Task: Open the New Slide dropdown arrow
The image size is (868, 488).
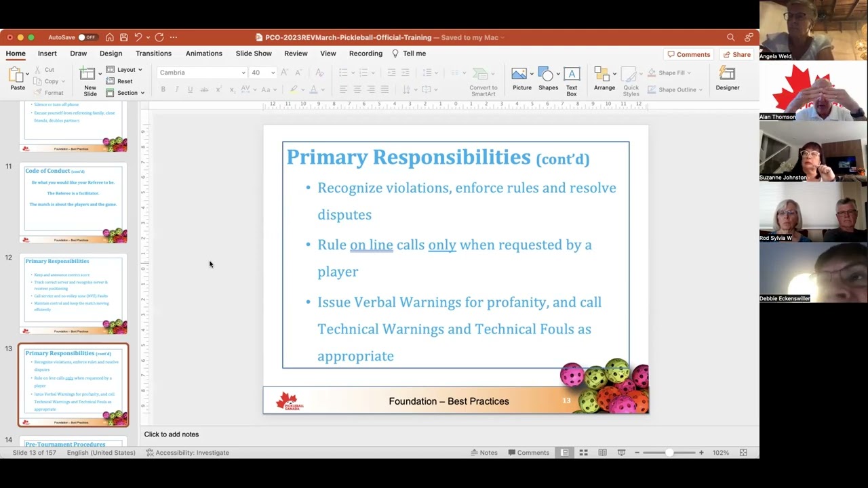Action: (x=100, y=73)
